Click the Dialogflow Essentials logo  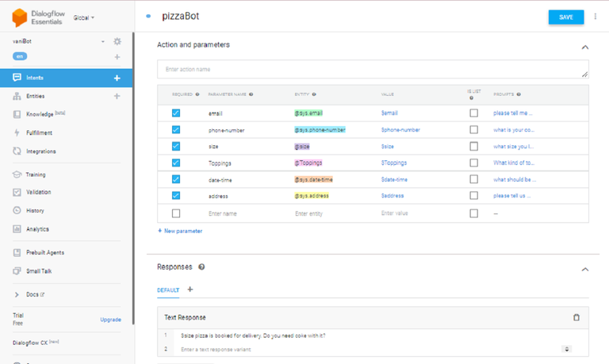[37, 18]
